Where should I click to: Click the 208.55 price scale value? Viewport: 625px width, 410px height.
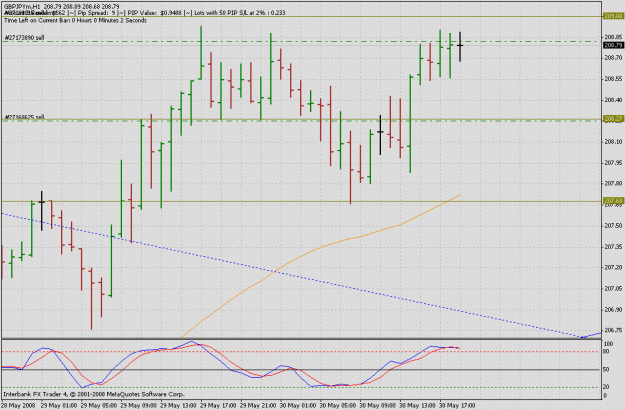[x=613, y=79]
